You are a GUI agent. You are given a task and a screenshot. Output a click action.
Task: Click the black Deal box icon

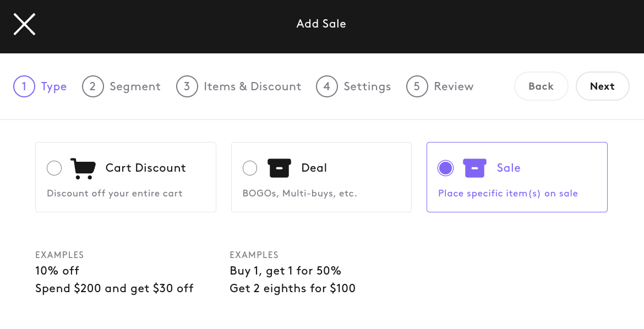point(279,168)
